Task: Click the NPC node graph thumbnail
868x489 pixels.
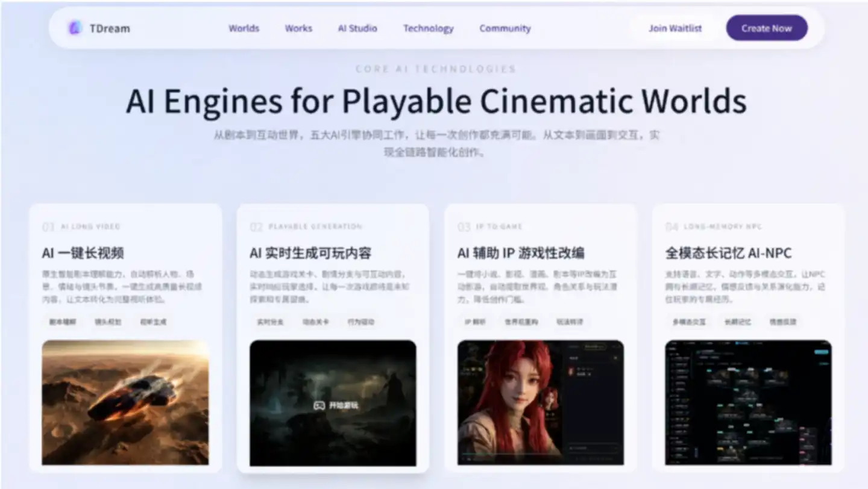Action: coord(749,402)
